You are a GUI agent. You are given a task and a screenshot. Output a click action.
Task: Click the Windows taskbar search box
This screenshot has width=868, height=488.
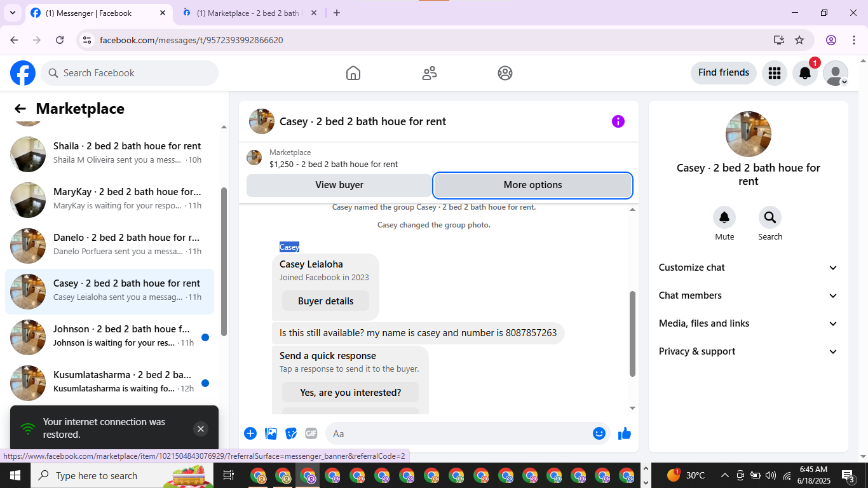[122, 475]
